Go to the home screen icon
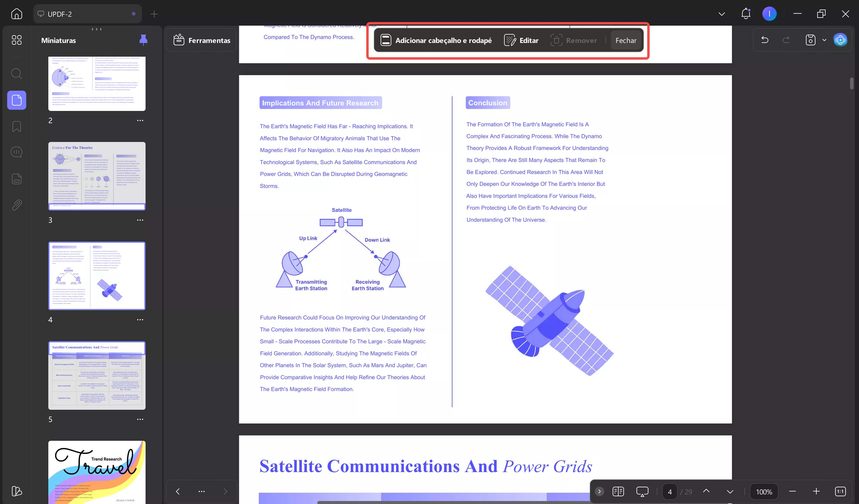The width and height of the screenshot is (859, 504). 16,14
